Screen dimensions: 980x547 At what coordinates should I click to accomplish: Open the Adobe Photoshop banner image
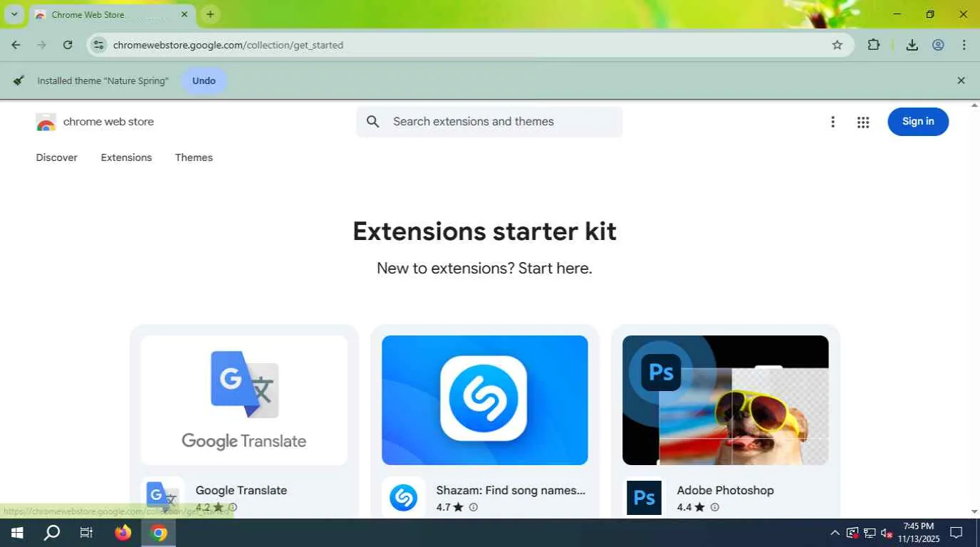point(726,400)
